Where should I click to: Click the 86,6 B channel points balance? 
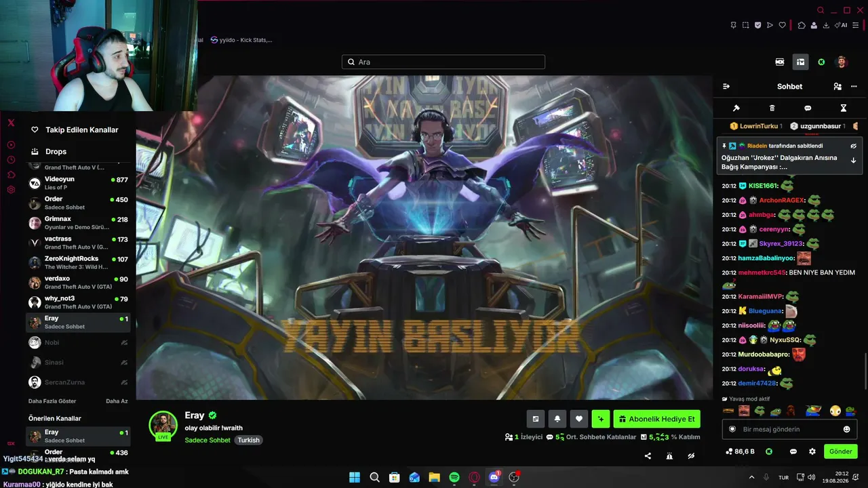click(x=740, y=451)
